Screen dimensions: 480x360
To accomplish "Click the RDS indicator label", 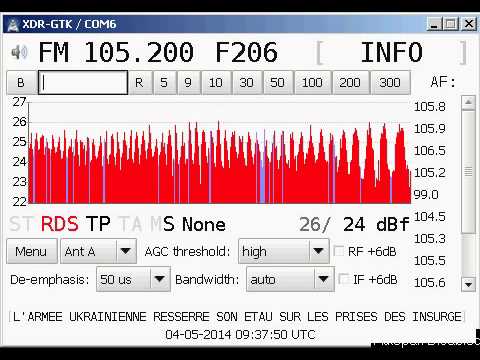I will coord(60,224).
